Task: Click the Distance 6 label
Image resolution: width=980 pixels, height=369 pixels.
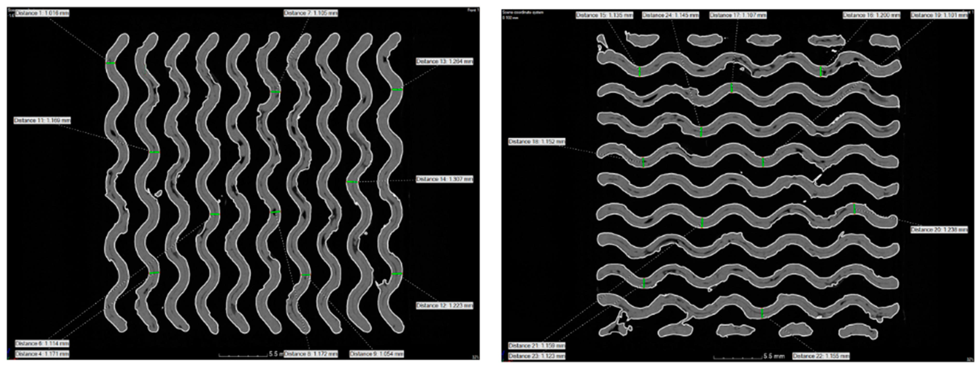Action: coord(42,344)
